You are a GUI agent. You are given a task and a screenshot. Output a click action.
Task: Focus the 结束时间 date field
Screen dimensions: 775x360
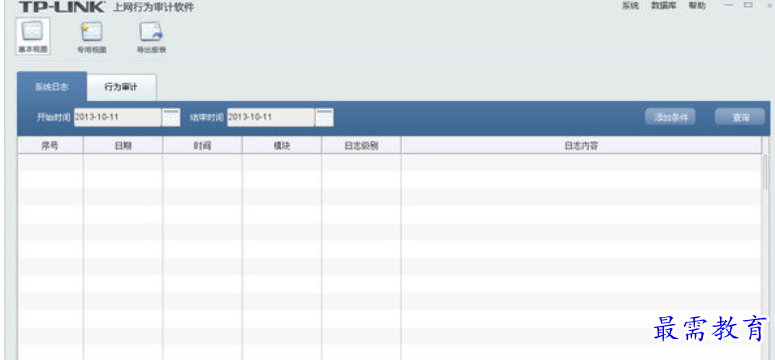coord(271,117)
